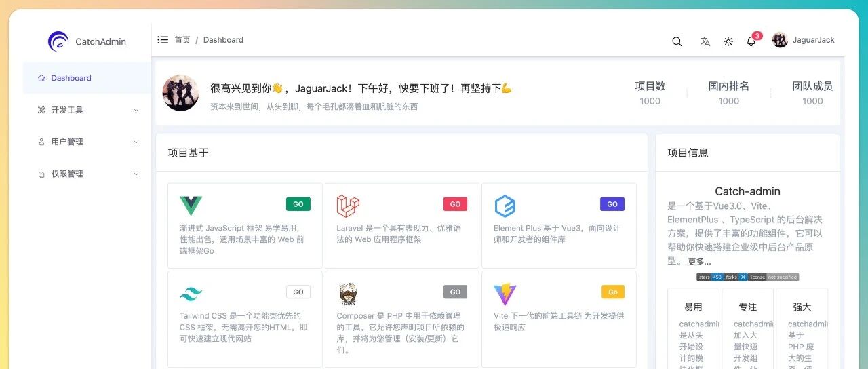Click the Element Plus logo icon
The image size is (868, 369).
tap(505, 206)
